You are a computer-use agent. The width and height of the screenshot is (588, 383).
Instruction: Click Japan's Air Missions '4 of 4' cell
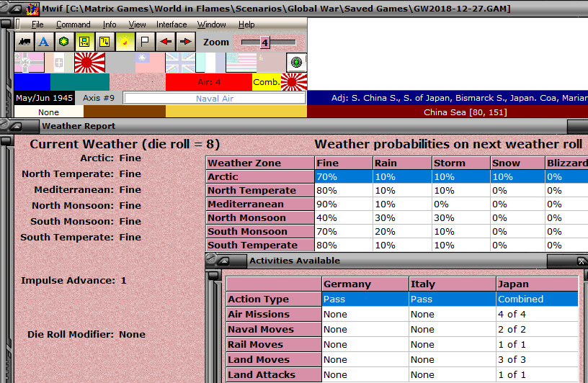click(537, 314)
